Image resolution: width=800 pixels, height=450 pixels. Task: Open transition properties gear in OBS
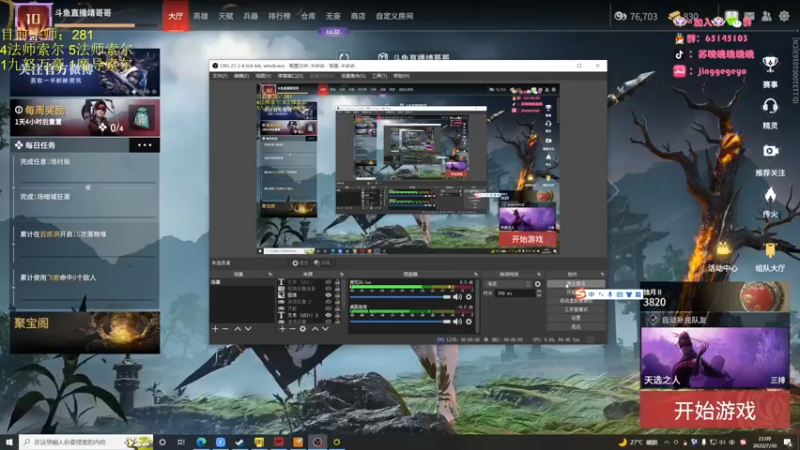pos(538,284)
